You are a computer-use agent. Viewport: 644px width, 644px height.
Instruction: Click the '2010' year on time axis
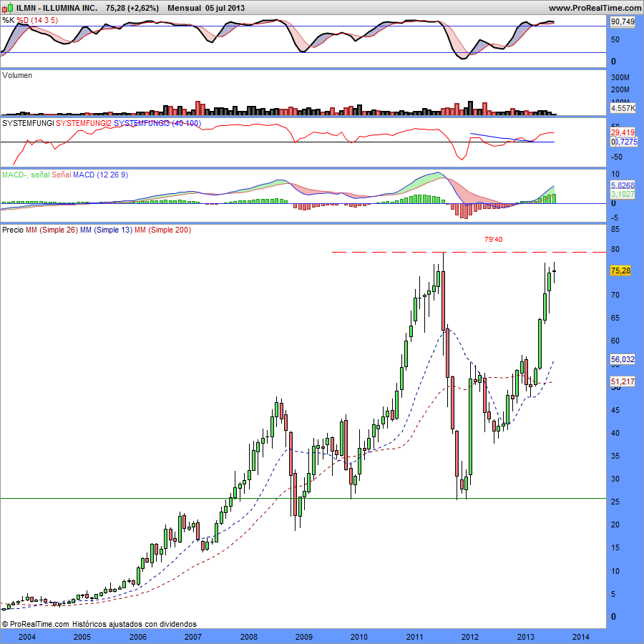click(x=359, y=637)
